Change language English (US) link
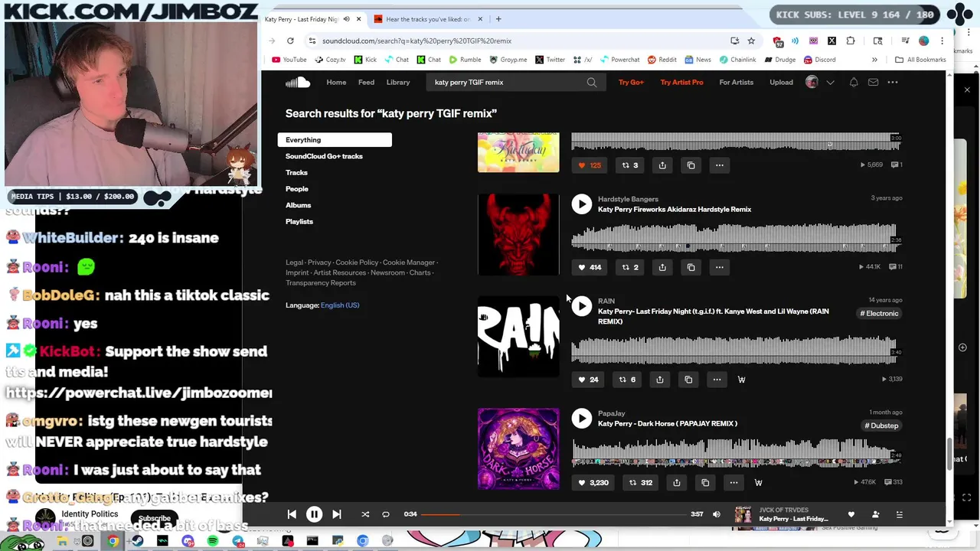Image resolution: width=980 pixels, height=551 pixels. coord(340,305)
